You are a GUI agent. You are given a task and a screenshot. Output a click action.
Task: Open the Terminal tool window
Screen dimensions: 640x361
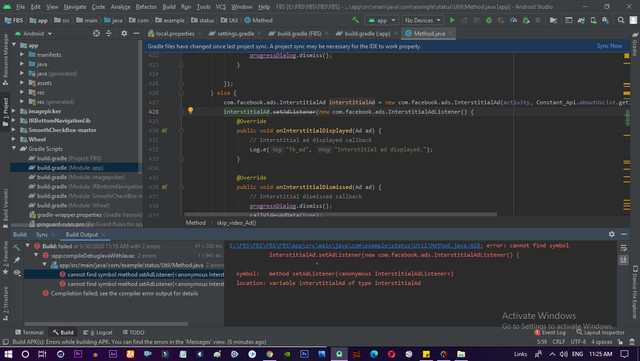(29, 332)
